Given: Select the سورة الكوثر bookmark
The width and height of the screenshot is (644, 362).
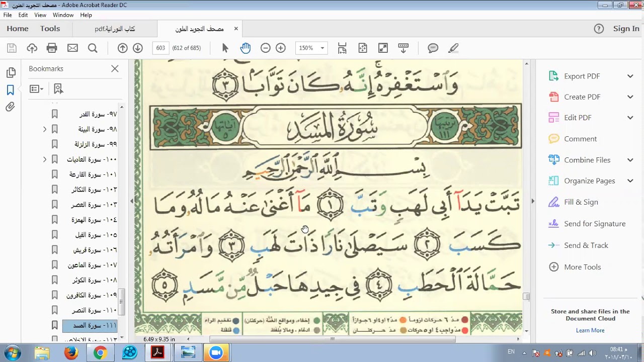Looking at the screenshot, I should coord(95,280).
